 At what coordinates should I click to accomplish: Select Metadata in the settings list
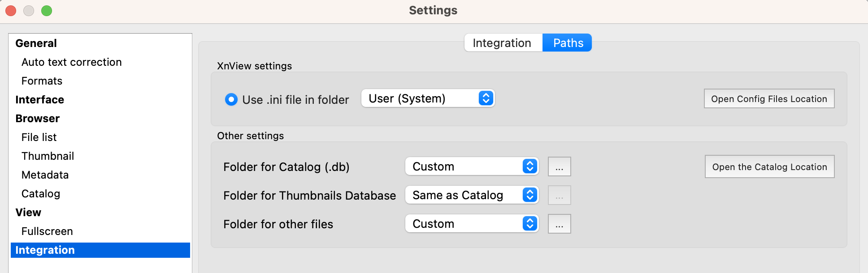[x=45, y=175]
